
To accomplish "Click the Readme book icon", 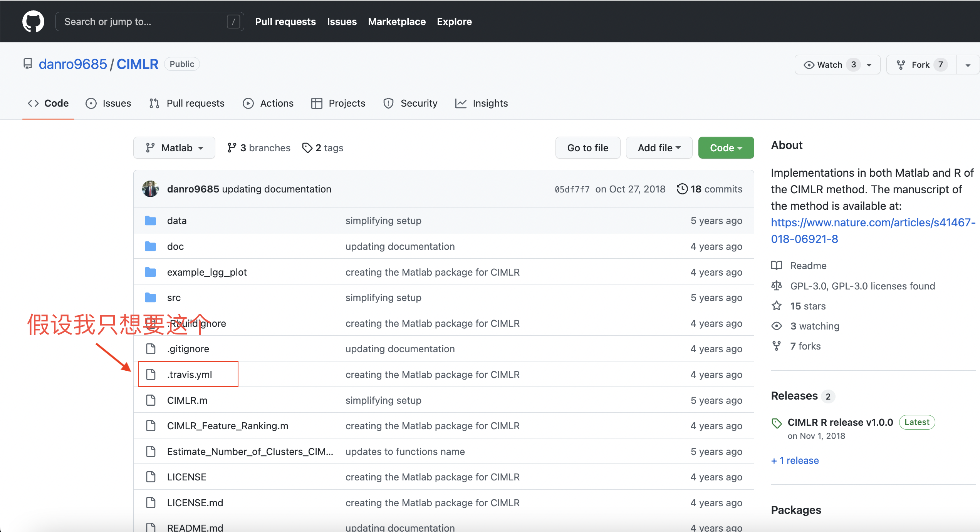I will click(x=777, y=266).
